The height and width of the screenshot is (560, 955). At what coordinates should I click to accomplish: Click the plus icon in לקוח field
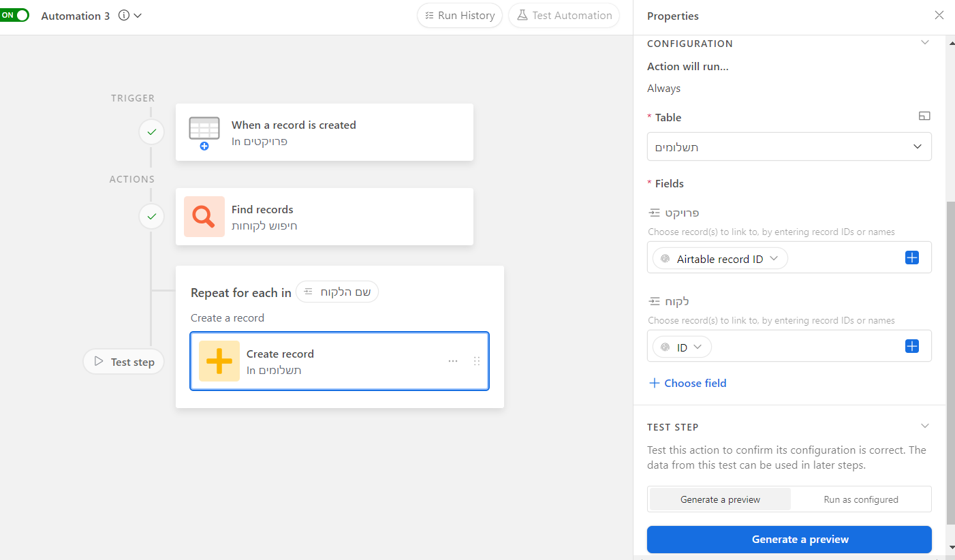point(911,346)
